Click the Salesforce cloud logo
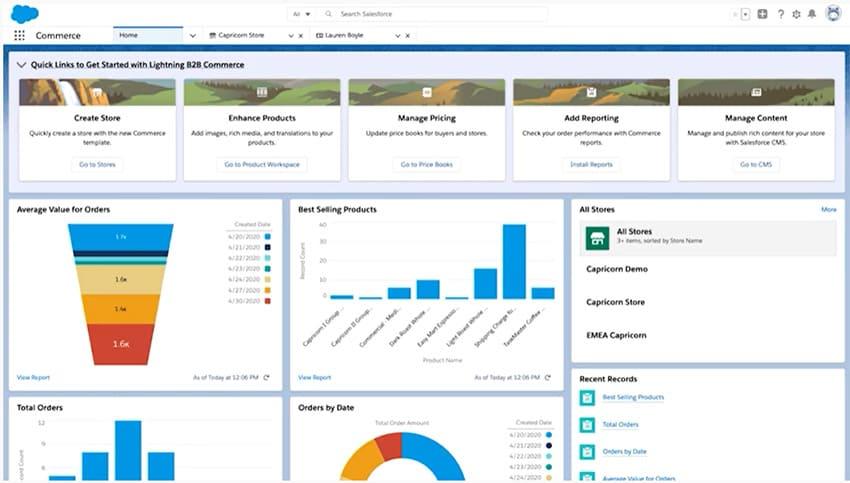 click(24, 14)
